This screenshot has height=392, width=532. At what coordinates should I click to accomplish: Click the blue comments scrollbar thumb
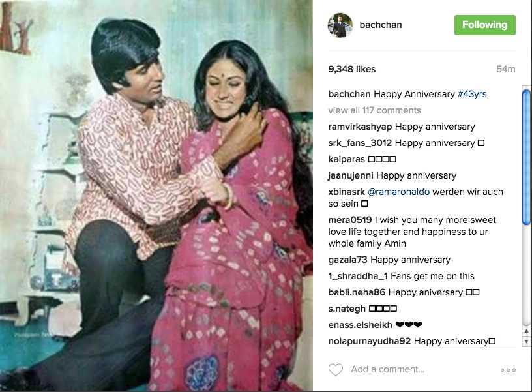(x=526, y=157)
